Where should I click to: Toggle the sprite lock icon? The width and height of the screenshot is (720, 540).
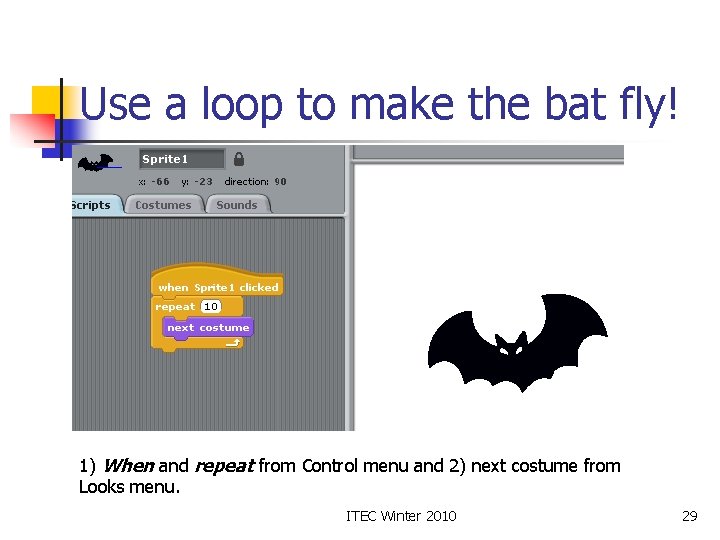coord(239,159)
